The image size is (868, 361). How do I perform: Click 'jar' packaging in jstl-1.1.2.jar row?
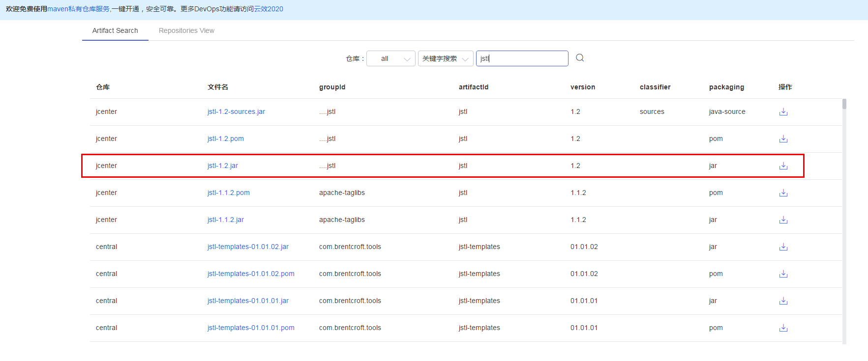point(713,220)
